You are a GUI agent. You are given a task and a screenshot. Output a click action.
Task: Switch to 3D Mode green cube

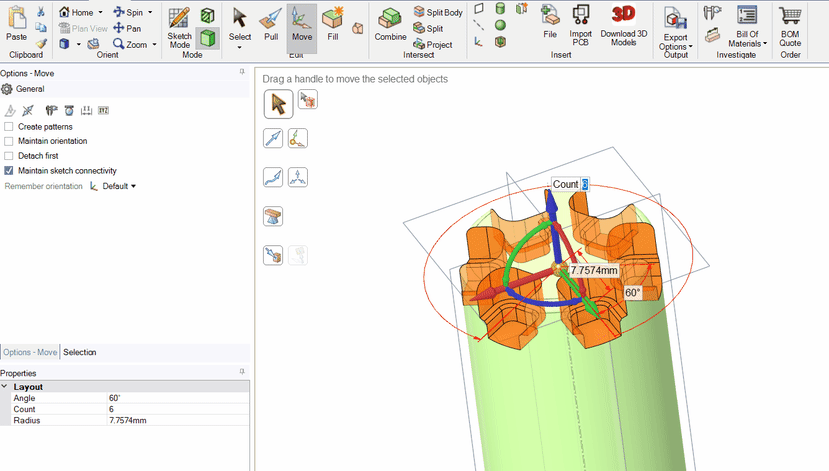point(208,38)
